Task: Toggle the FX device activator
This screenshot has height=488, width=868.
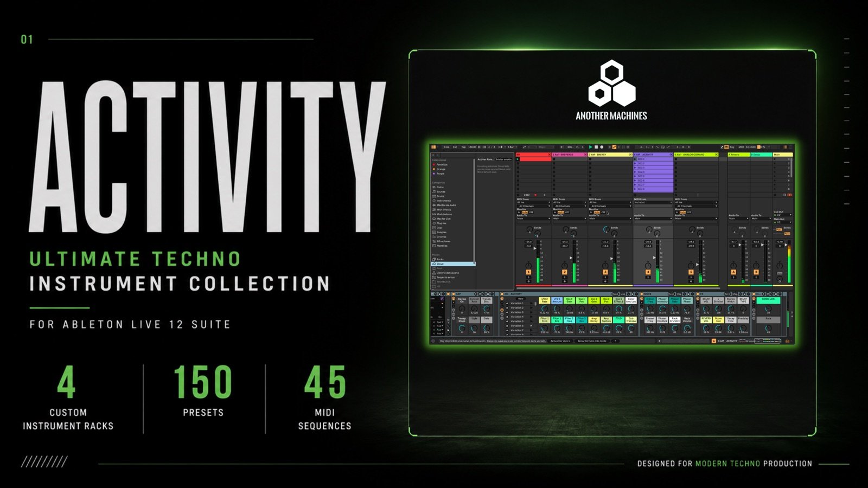Action: (x=698, y=294)
